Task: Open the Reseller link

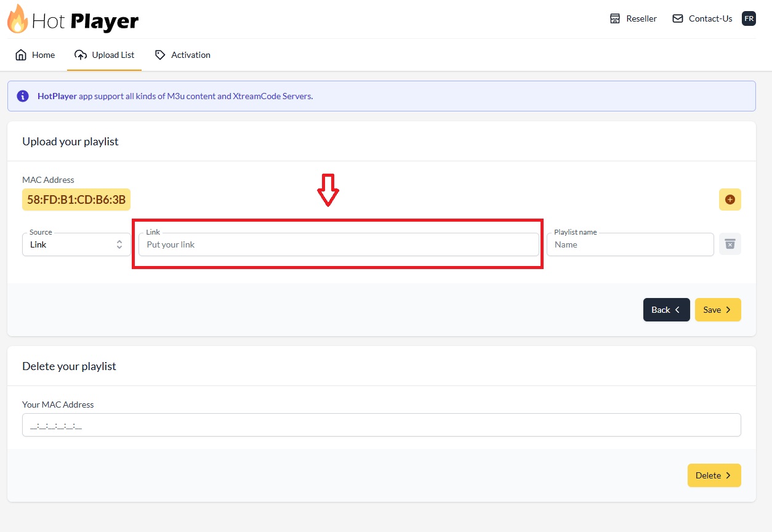Action: tap(633, 18)
